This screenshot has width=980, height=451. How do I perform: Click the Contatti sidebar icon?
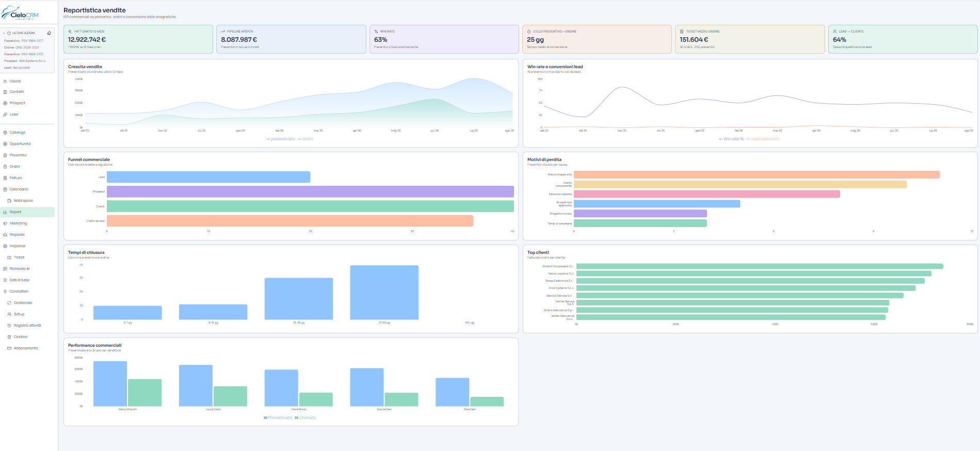click(5, 92)
